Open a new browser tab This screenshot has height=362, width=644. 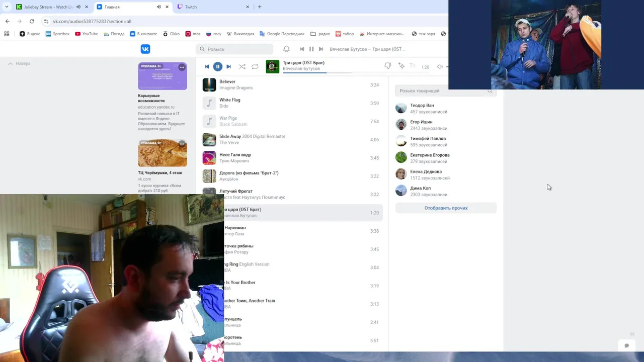[x=260, y=7]
